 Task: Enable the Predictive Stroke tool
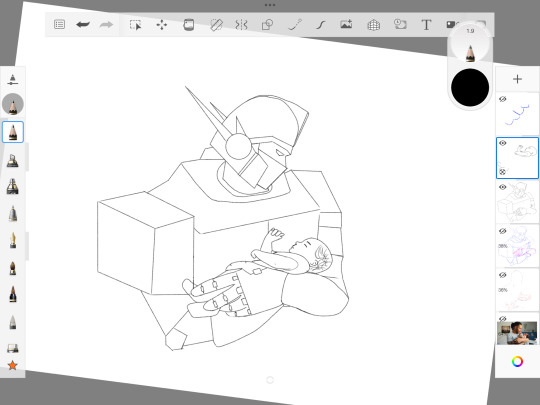(x=295, y=25)
